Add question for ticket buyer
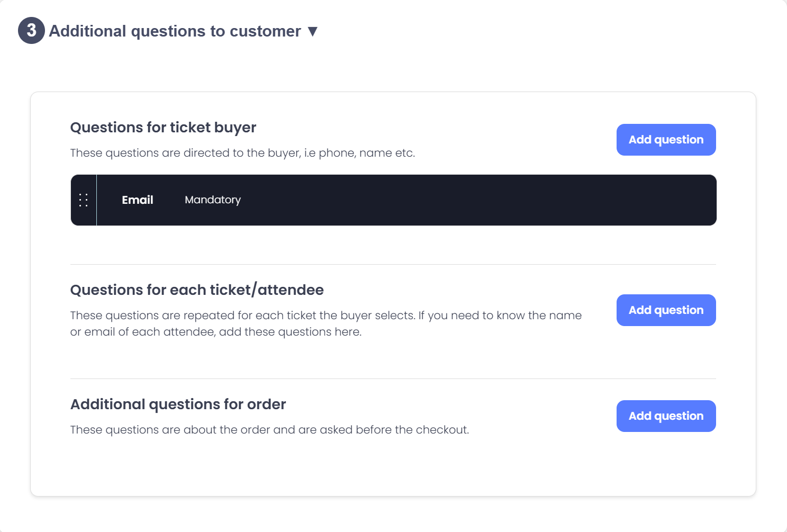Screen dimensions: 787x532 pos(666,140)
